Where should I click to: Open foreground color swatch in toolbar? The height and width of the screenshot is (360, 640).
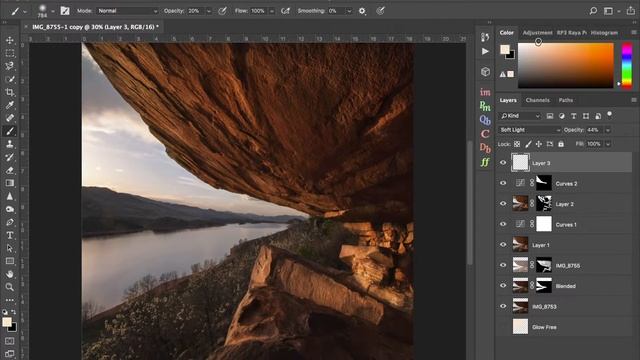click(7, 322)
